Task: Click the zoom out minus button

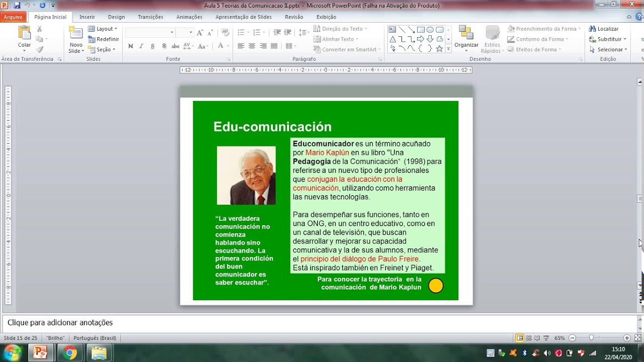Action: tap(572, 338)
